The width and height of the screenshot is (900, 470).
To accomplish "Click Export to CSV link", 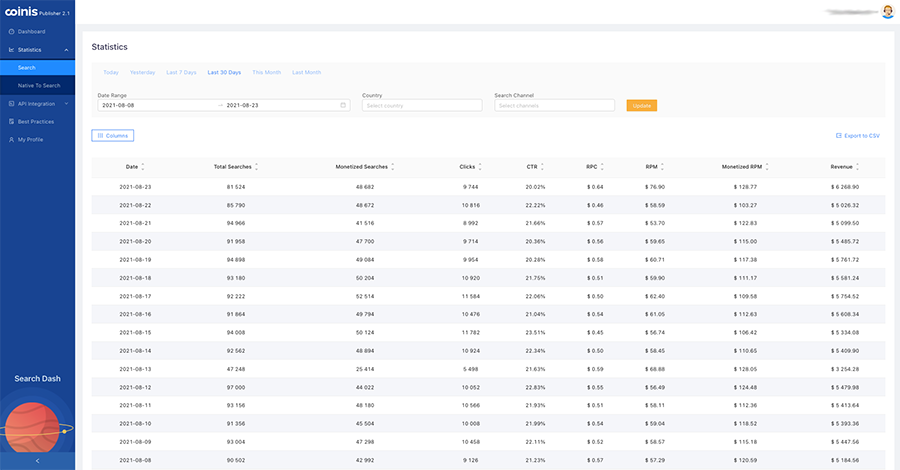I will tap(858, 135).
